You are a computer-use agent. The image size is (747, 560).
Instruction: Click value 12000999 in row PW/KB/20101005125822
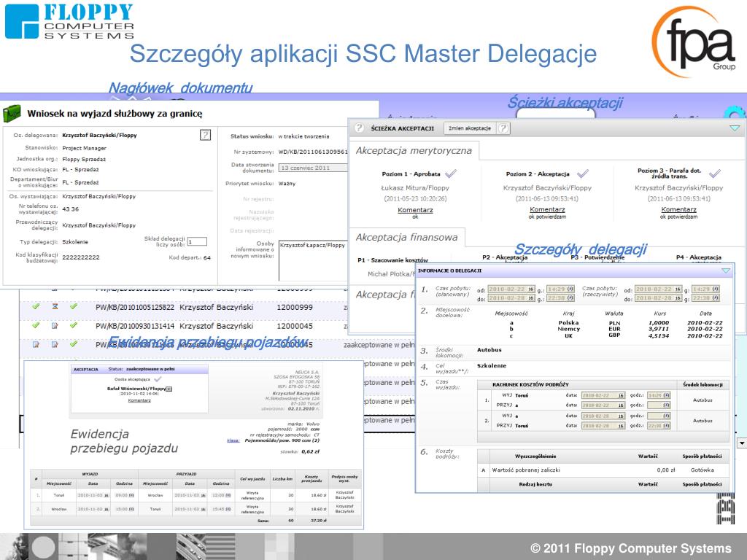tap(295, 308)
